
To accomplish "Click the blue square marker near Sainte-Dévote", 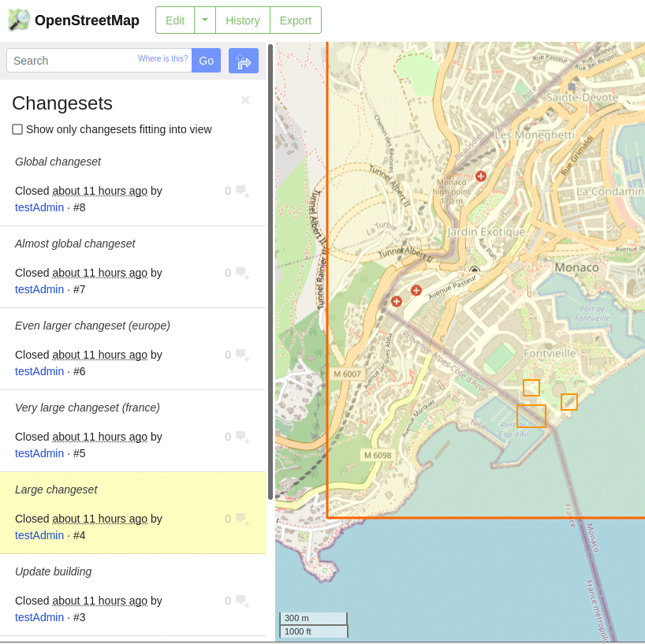I will click(x=572, y=87).
